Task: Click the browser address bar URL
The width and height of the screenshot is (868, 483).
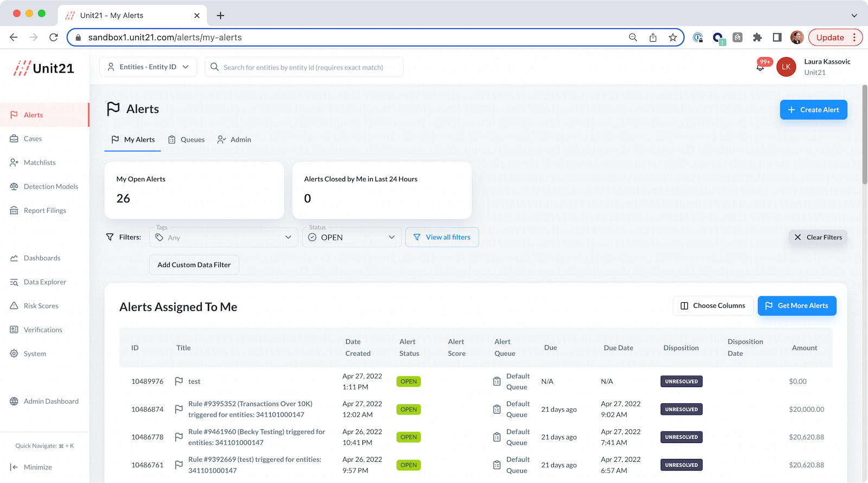Action: coord(165,37)
